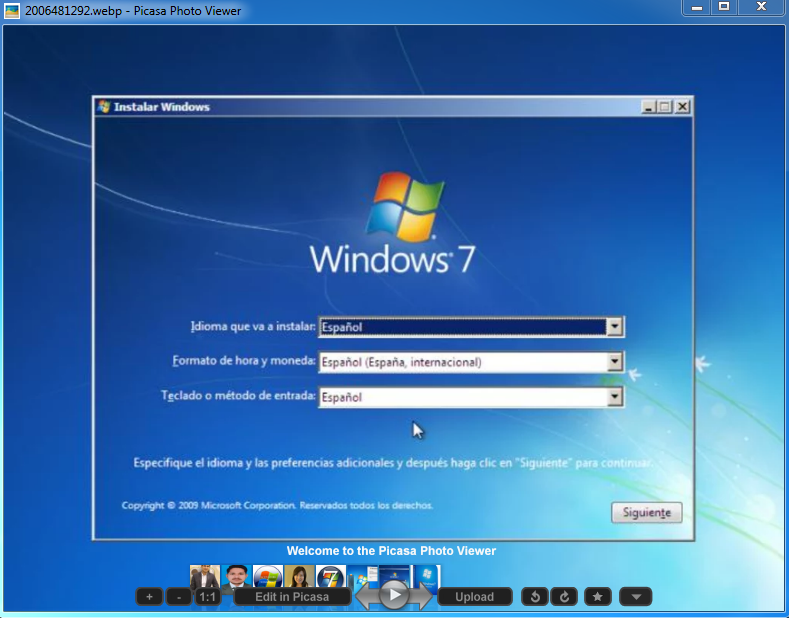Open the round Windows flag orb thumbnail
Screen dimensions: 789x618
(268, 577)
